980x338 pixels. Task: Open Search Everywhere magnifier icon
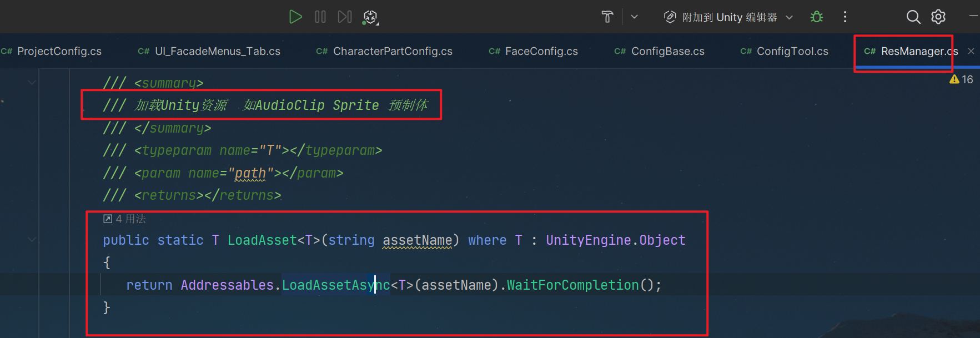pos(913,17)
